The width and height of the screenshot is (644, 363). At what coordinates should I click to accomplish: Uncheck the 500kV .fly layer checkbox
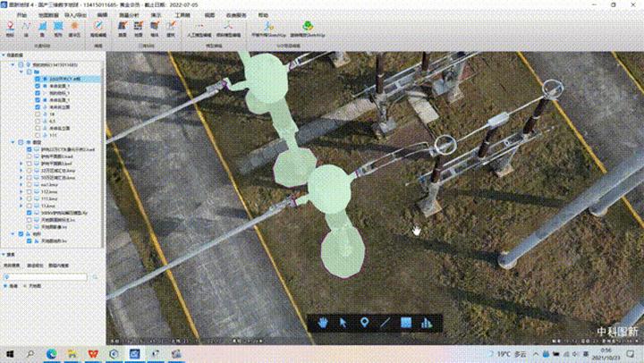[30, 213]
